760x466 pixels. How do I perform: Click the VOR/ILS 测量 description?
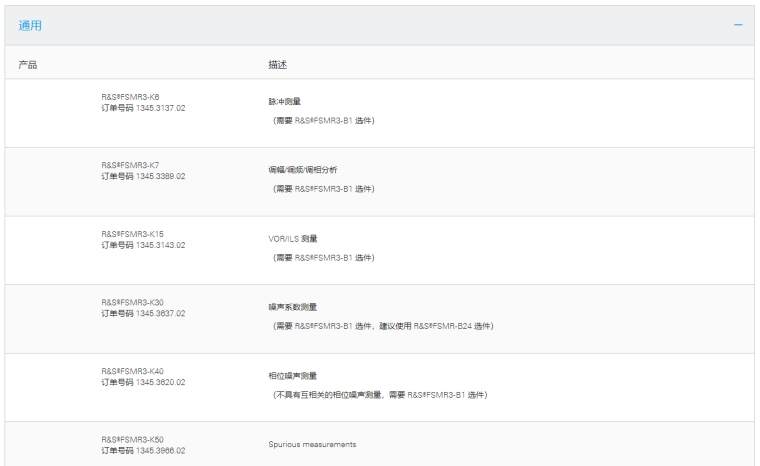point(287,238)
